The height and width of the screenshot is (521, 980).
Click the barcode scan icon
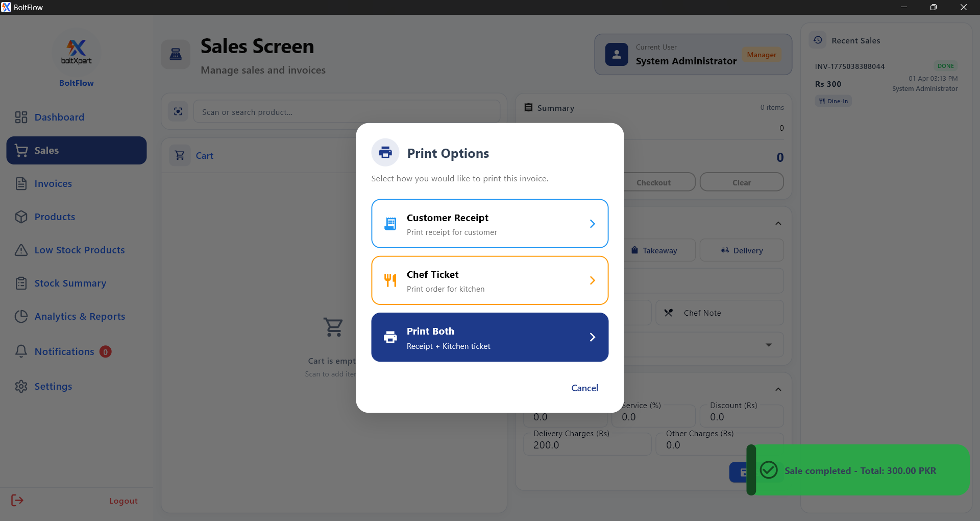tap(178, 111)
